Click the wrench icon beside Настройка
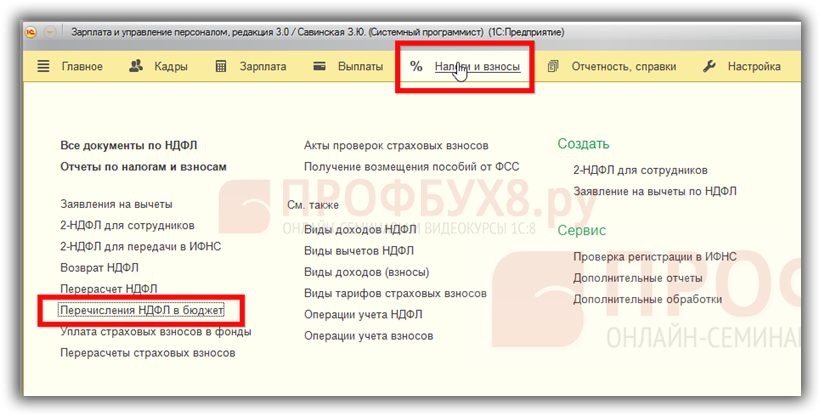 pyautogui.click(x=709, y=66)
